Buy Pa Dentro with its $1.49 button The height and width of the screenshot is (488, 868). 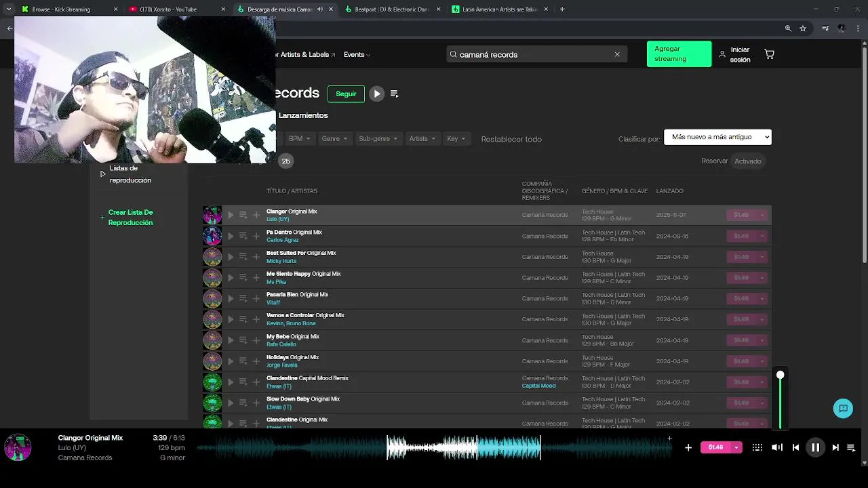pos(741,236)
